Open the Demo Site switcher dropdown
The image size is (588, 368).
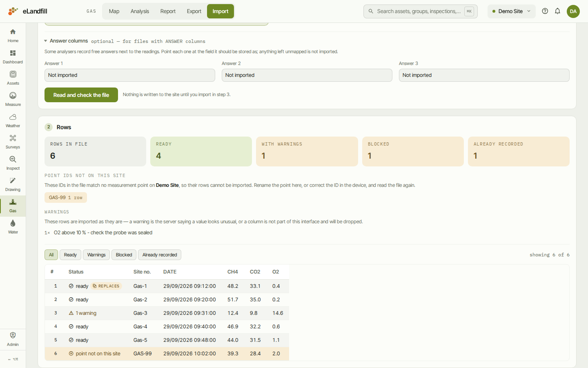click(511, 11)
